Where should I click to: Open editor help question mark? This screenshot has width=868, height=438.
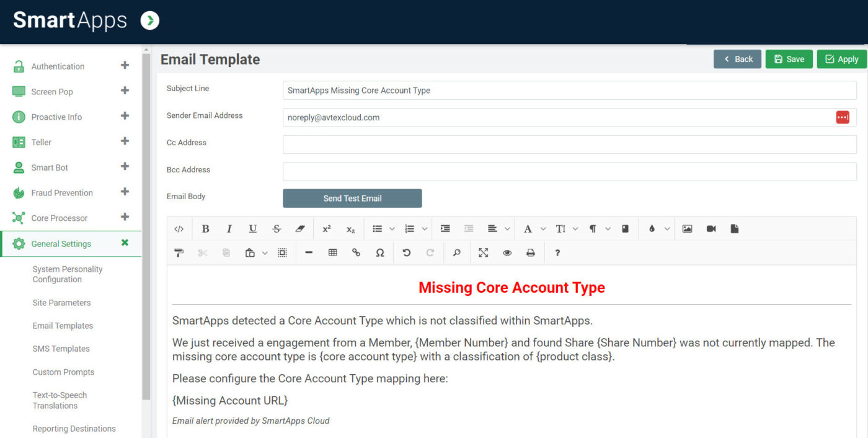click(x=557, y=253)
